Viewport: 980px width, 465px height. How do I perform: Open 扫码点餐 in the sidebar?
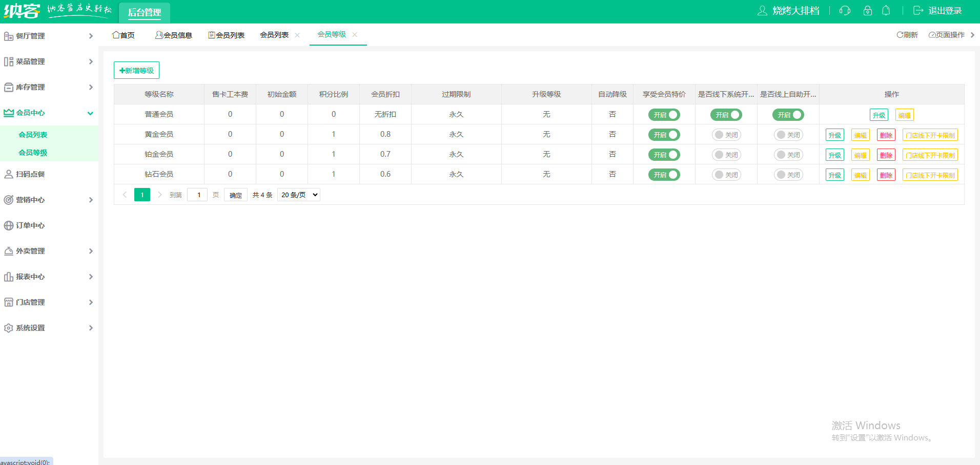pyautogui.click(x=30, y=174)
